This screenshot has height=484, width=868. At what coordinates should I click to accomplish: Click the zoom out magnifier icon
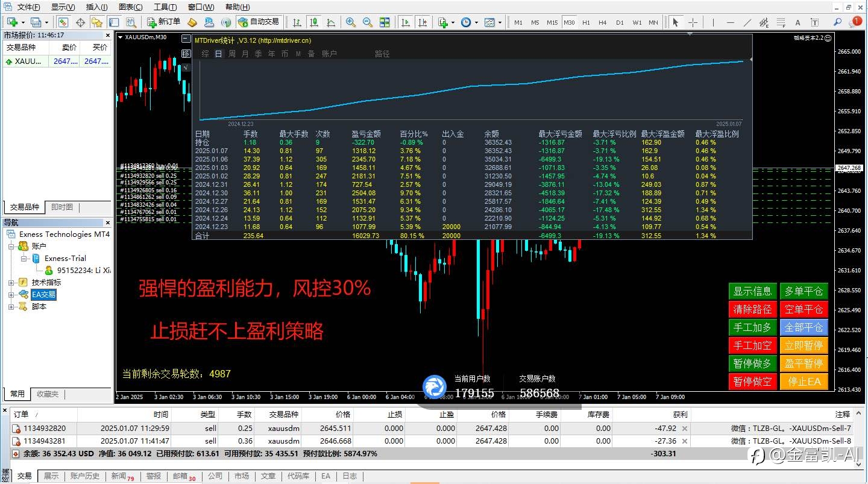tap(368, 22)
